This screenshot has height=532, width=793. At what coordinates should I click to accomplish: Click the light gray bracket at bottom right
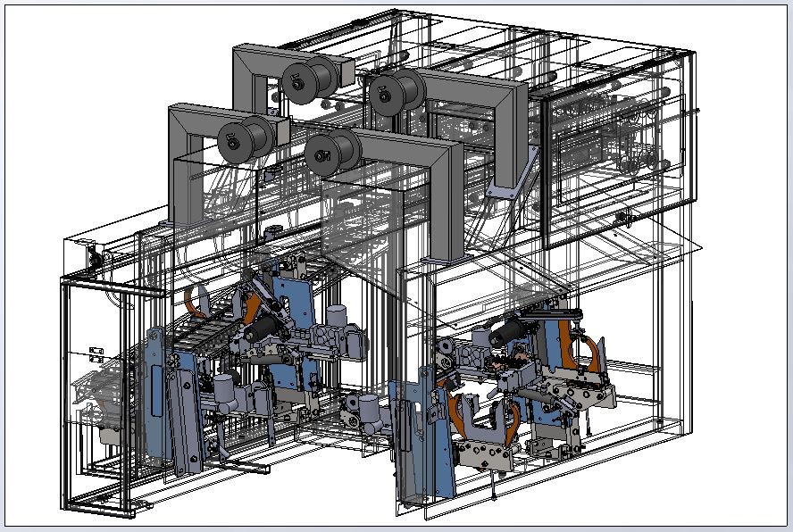(487, 454)
